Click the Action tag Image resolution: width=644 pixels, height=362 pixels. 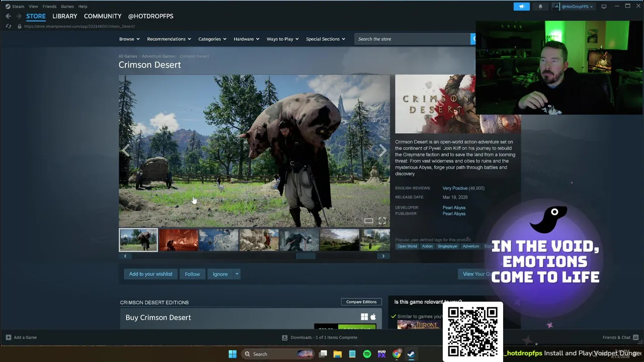tap(427, 246)
